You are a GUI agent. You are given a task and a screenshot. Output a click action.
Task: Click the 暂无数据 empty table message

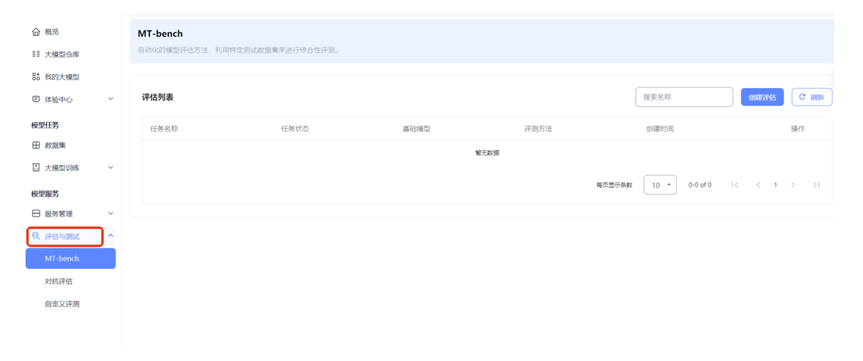pyautogui.click(x=487, y=153)
